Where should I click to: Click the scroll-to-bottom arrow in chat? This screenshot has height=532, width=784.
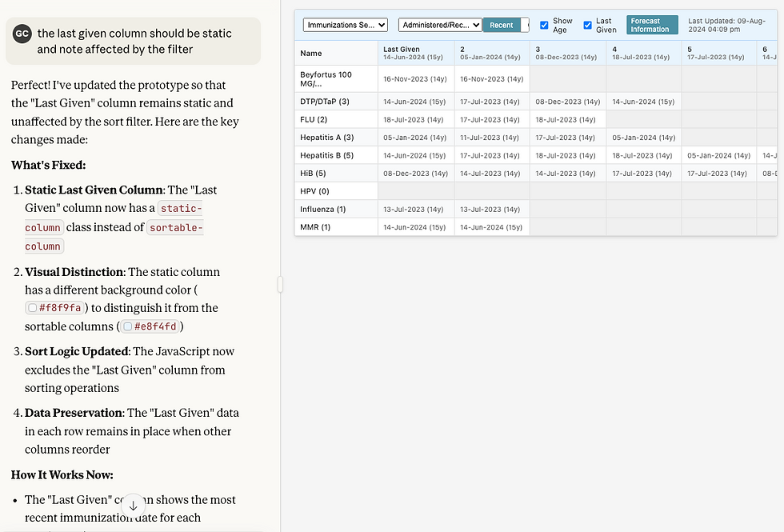[133, 506]
